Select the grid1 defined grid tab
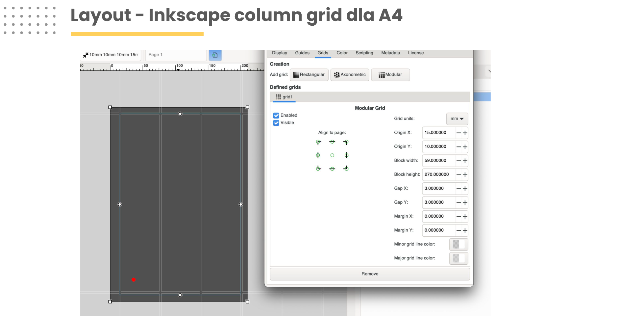The width and height of the screenshot is (644, 316). [284, 97]
